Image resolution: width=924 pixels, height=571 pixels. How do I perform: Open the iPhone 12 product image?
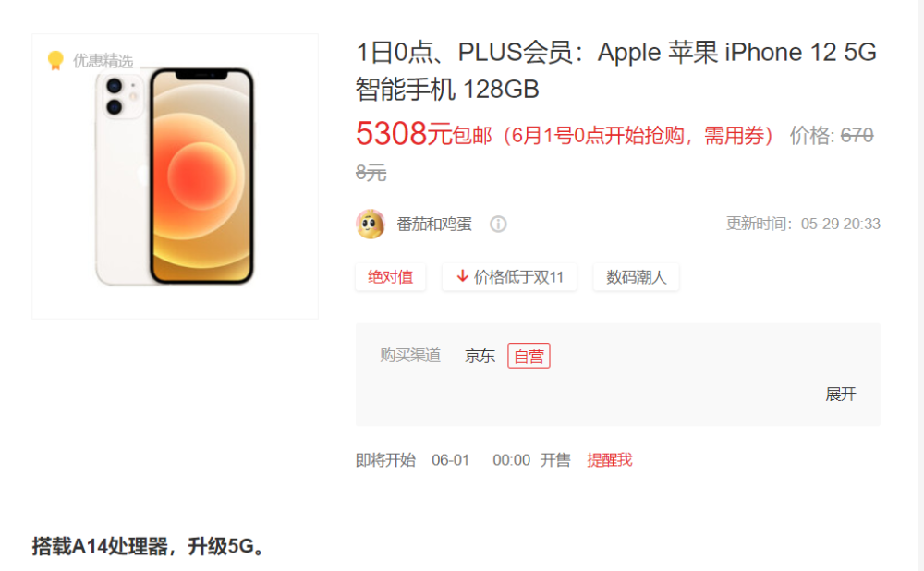175,176
